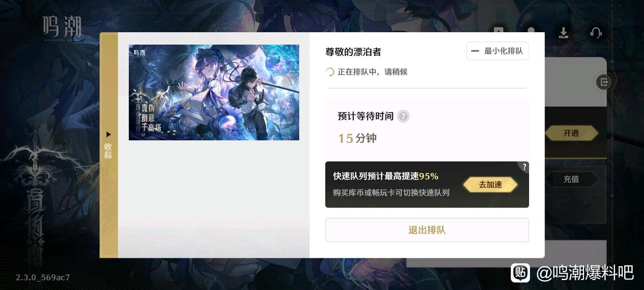644x290 pixels.
Task: Click the 尊敬的漂泊者 heading
Action: (353, 52)
